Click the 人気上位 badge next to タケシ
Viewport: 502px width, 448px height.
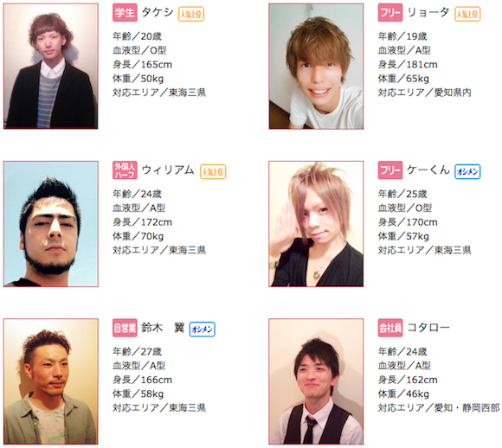(x=191, y=14)
